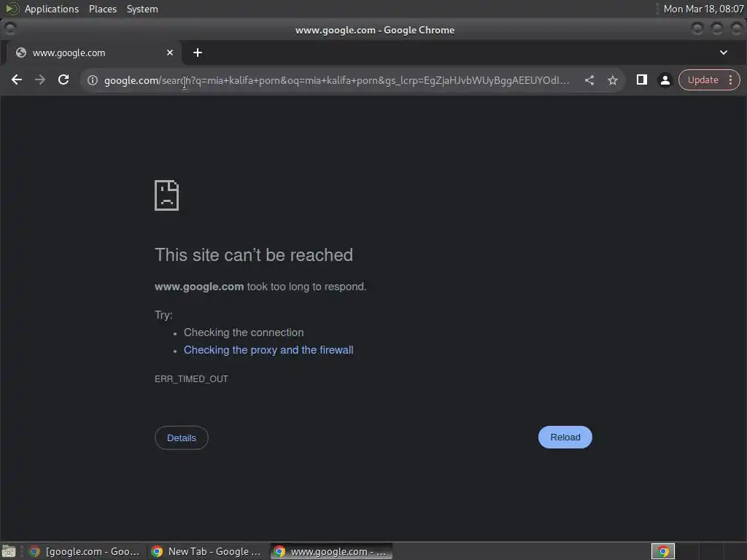This screenshot has width=747, height=560.
Task: Click the clock showing Mon Mar 18, 08:07
Action: point(703,9)
